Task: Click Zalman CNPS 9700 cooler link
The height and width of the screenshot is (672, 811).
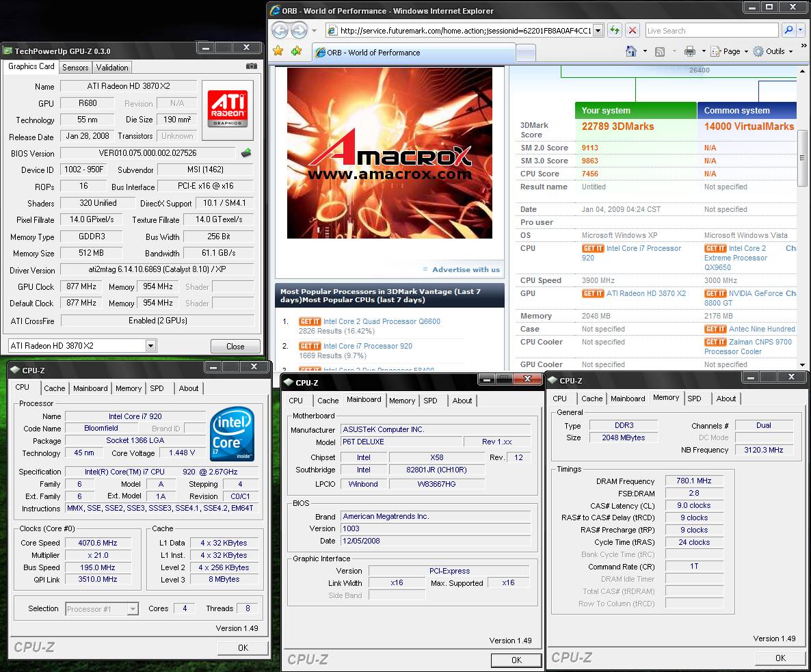Action: coord(748,347)
